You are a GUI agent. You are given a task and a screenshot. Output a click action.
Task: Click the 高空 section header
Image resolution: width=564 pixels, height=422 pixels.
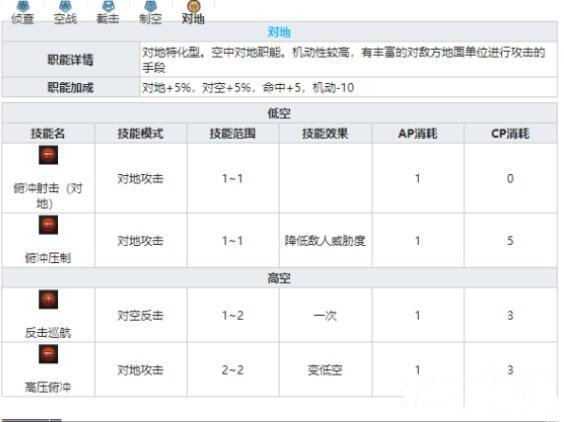[x=279, y=278]
